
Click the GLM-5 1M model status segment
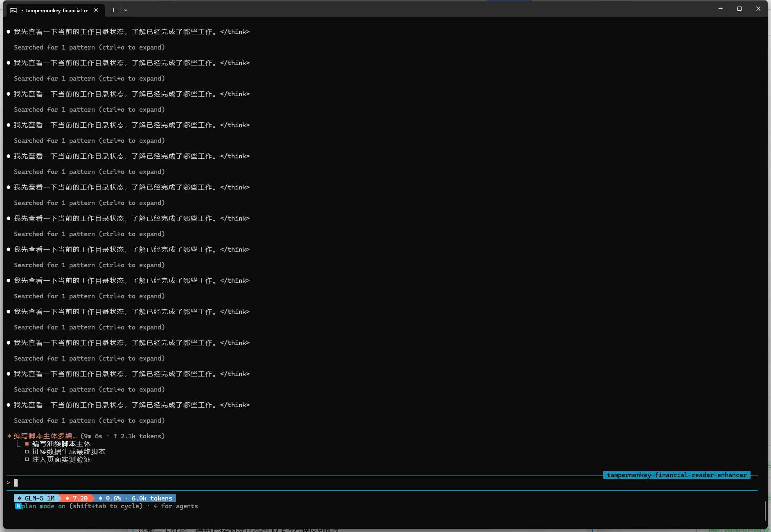pyautogui.click(x=37, y=498)
